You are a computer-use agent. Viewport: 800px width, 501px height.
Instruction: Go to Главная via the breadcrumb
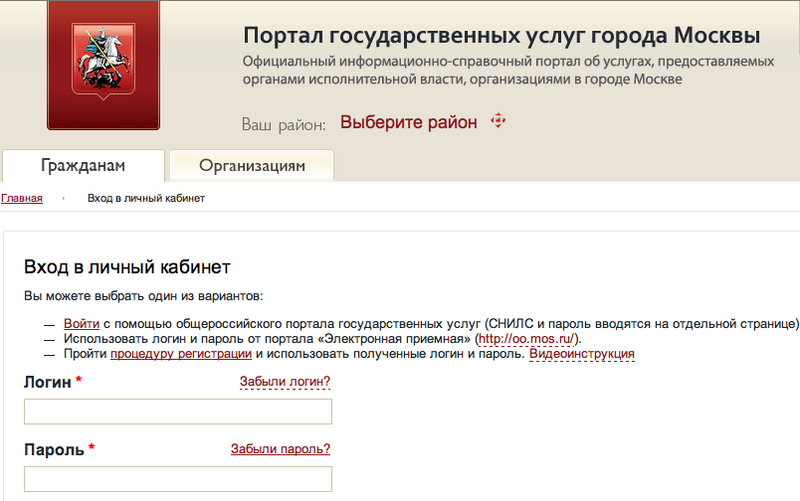(x=22, y=199)
